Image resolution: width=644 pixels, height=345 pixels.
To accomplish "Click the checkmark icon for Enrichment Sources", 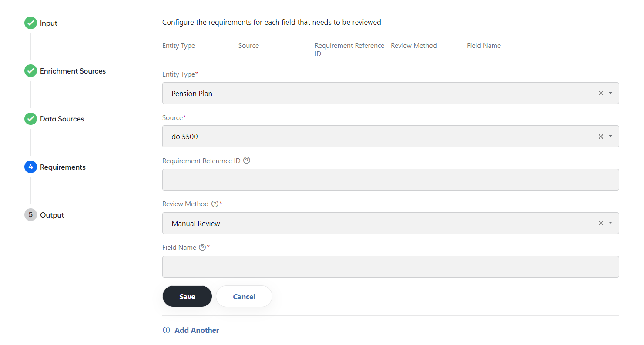I will pos(30,71).
